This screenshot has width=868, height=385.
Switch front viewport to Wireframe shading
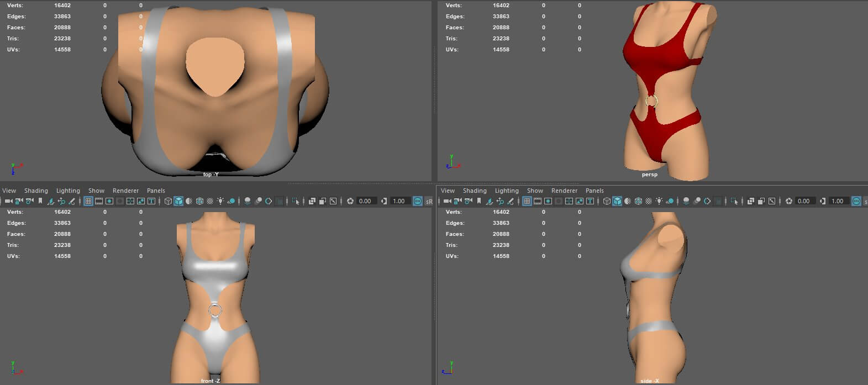(x=168, y=201)
